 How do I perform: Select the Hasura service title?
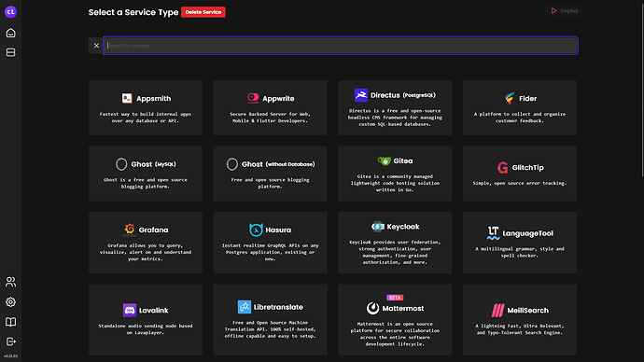point(278,230)
